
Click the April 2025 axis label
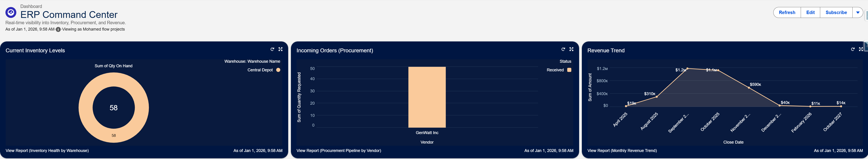click(620, 120)
